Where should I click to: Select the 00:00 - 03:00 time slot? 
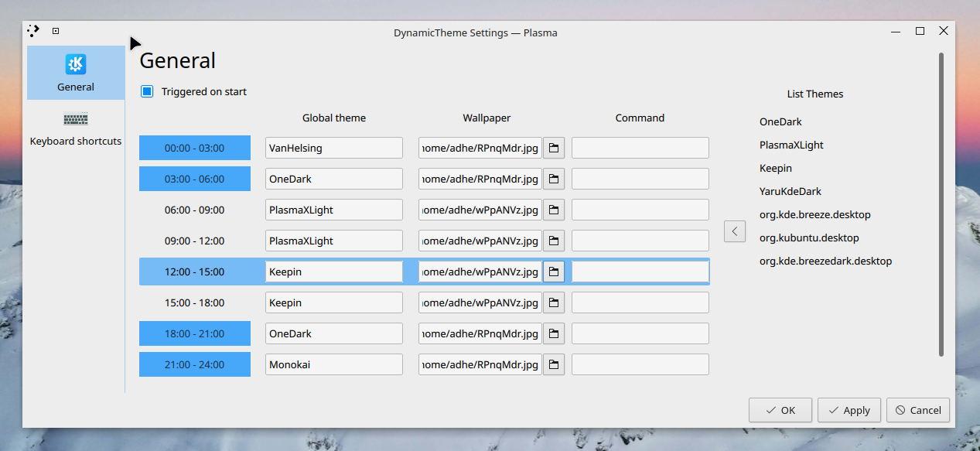point(195,148)
